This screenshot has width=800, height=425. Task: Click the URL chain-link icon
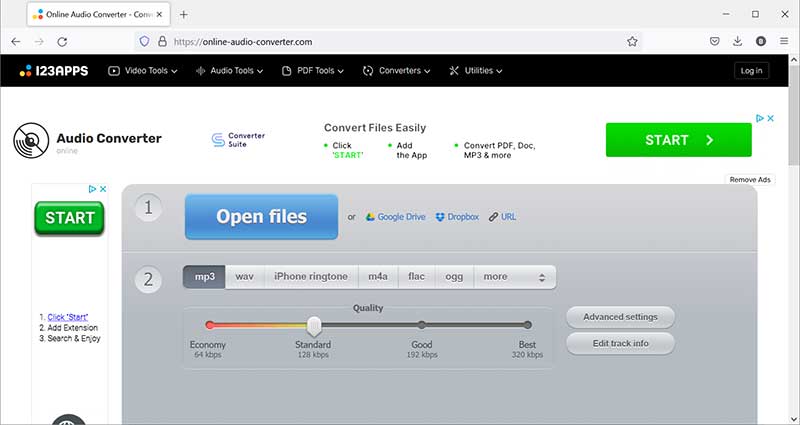click(493, 217)
